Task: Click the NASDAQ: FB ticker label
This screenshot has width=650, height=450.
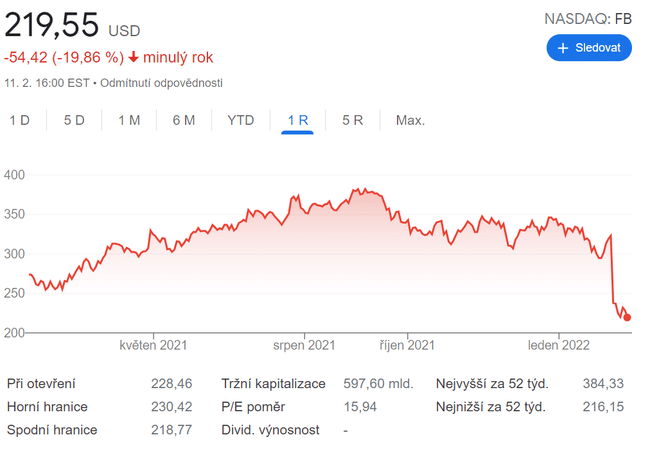Action: click(587, 18)
